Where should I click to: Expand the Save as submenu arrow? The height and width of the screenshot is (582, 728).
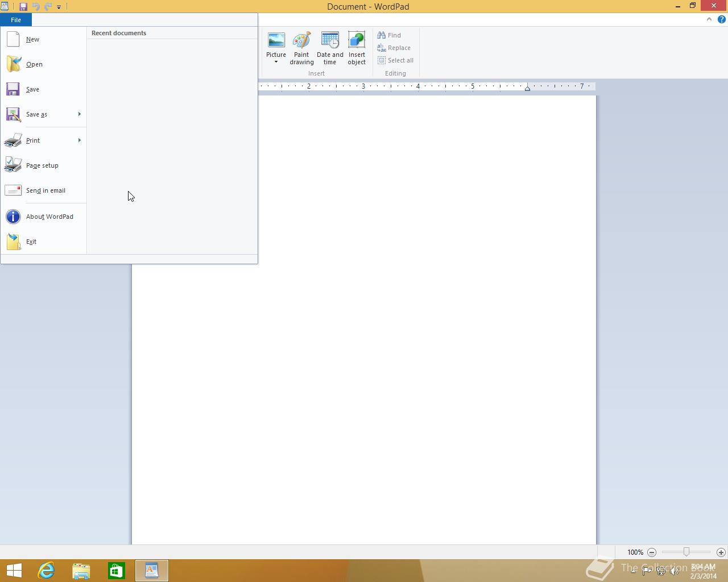click(x=80, y=114)
